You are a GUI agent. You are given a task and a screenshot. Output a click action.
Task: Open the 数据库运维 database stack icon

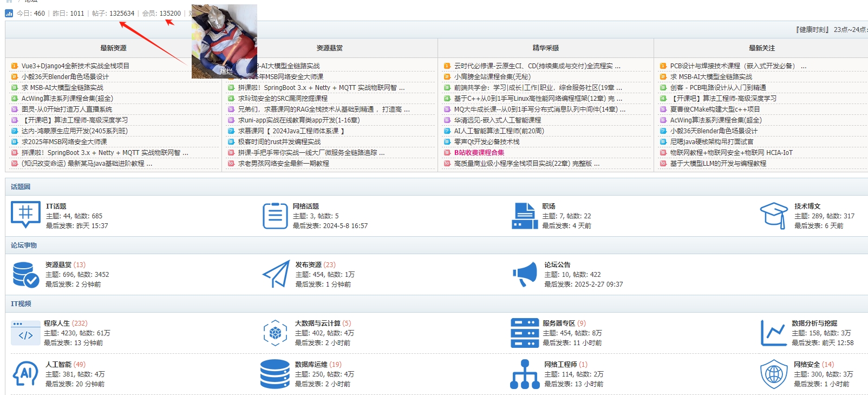(275, 374)
